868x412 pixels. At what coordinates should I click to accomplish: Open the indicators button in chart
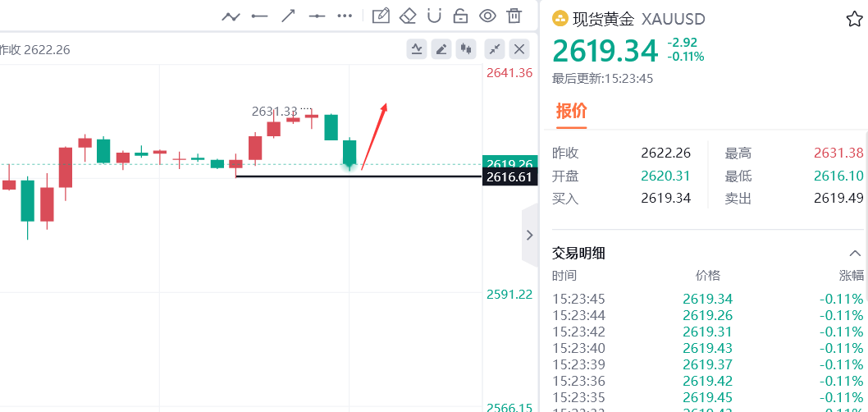[x=417, y=49]
